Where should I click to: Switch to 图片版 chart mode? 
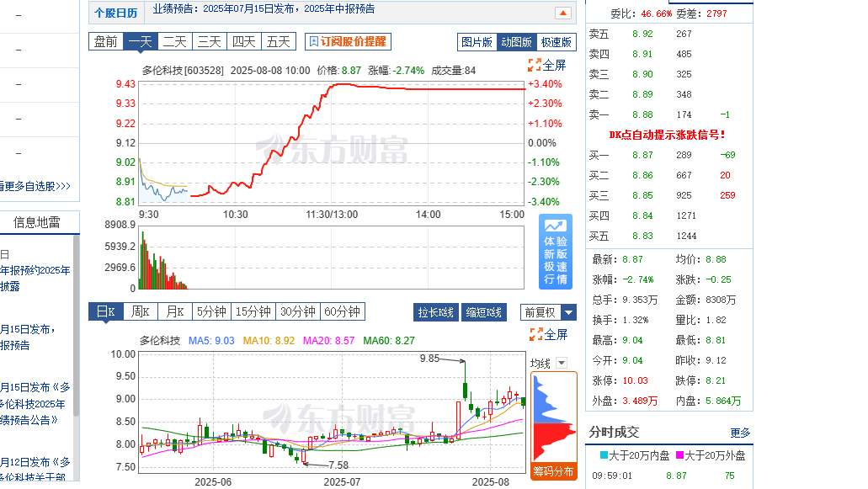click(477, 42)
